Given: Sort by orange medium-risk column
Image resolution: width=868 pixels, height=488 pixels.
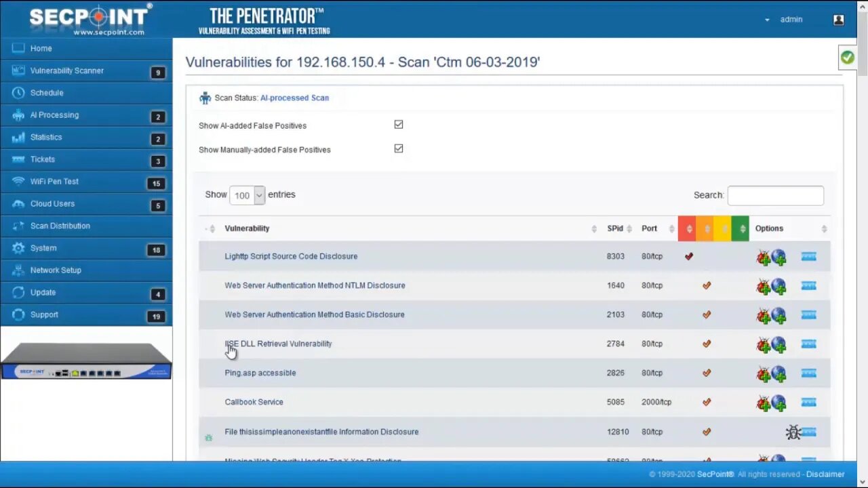Looking at the screenshot, I should click(x=705, y=228).
